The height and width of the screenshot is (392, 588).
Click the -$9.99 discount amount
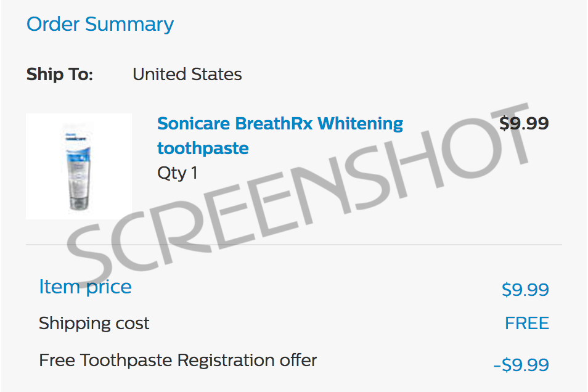(521, 365)
